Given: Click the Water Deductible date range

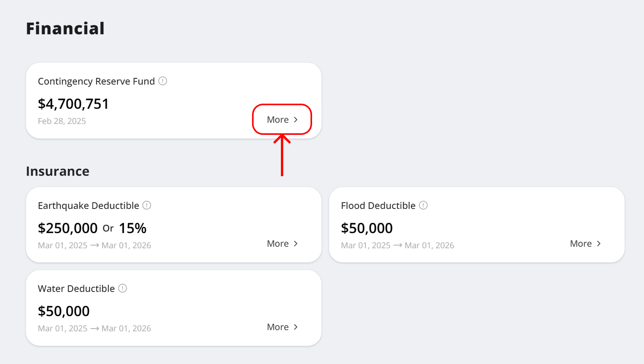Looking at the screenshot, I should click(x=94, y=328).
